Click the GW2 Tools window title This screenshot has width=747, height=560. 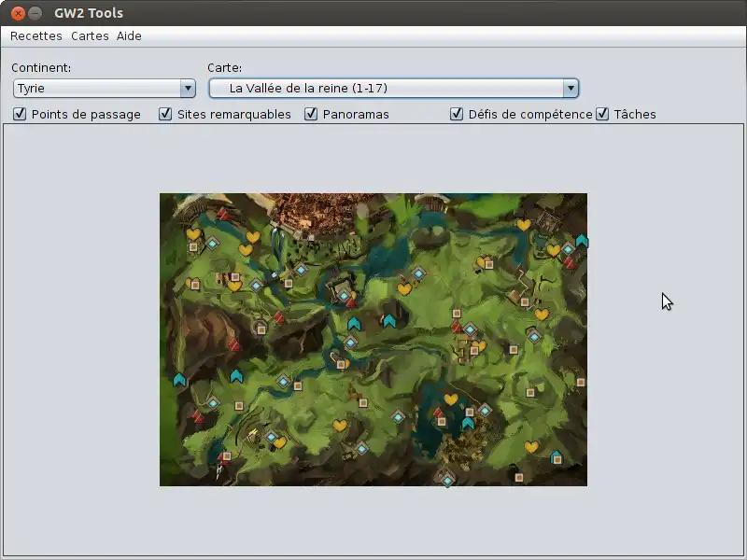89,13
